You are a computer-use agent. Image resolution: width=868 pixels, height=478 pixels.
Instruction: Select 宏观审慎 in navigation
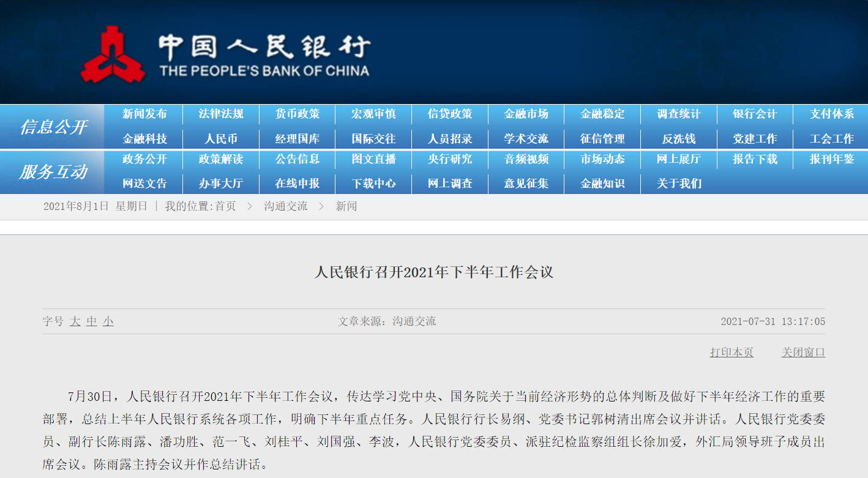tap(373, 114)
